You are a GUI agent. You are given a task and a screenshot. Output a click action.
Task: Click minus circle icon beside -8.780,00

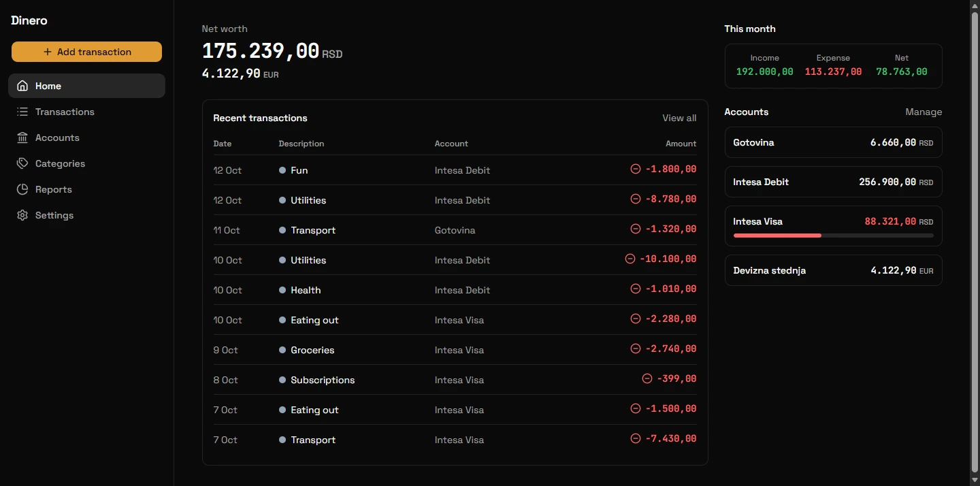point(636,199)
